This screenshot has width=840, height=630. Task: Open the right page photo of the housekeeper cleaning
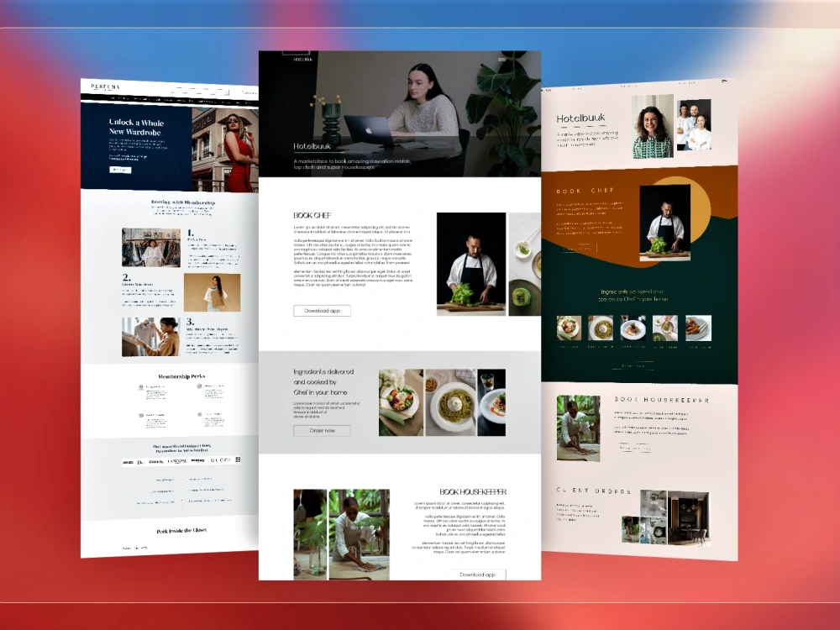(x=578, y=428)
